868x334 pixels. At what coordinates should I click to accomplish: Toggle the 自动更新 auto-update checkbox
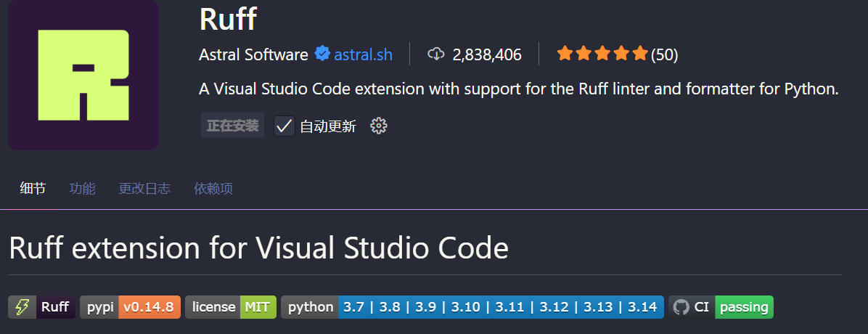tap(284, 126)
